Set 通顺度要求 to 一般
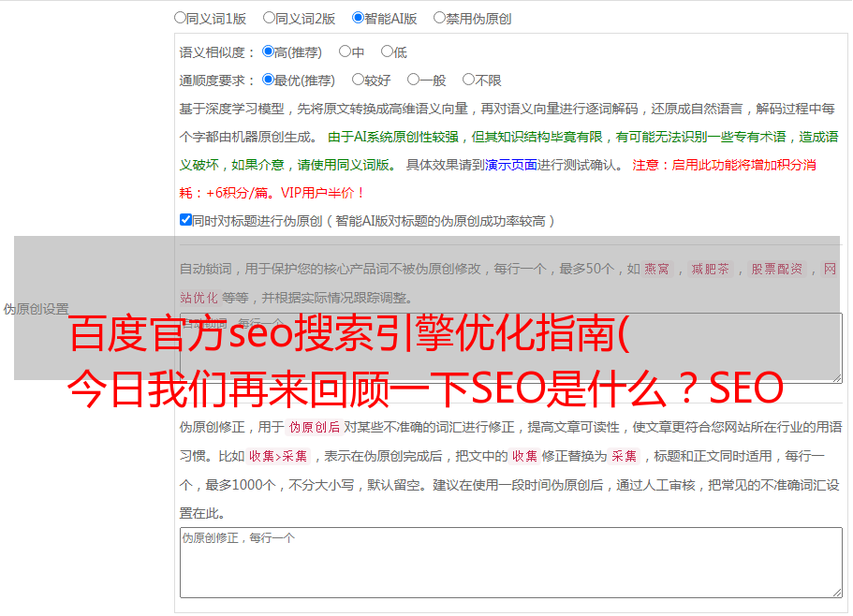 [414, 80]
